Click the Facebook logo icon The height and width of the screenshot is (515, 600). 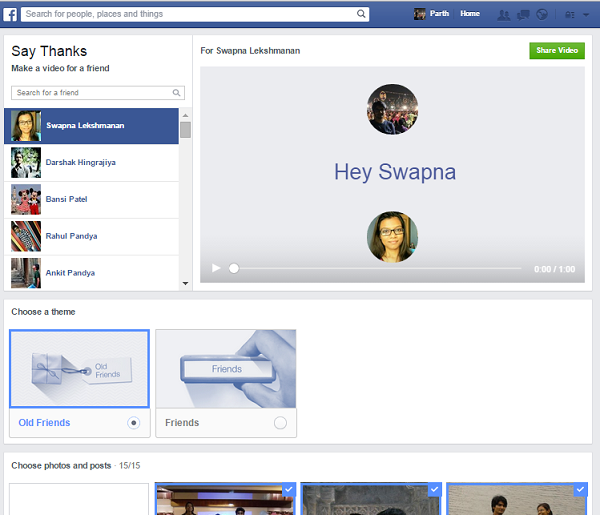pos(10,15)
